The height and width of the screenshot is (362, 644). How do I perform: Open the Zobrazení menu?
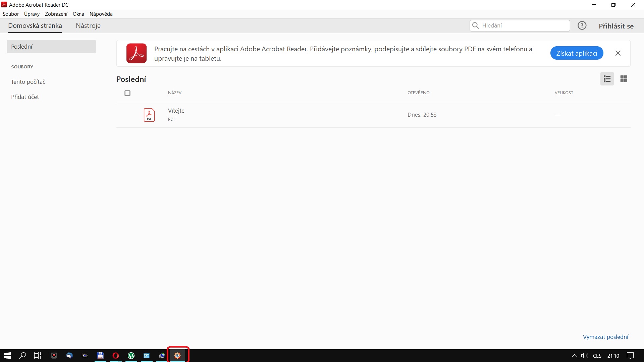tap(56, 14)
